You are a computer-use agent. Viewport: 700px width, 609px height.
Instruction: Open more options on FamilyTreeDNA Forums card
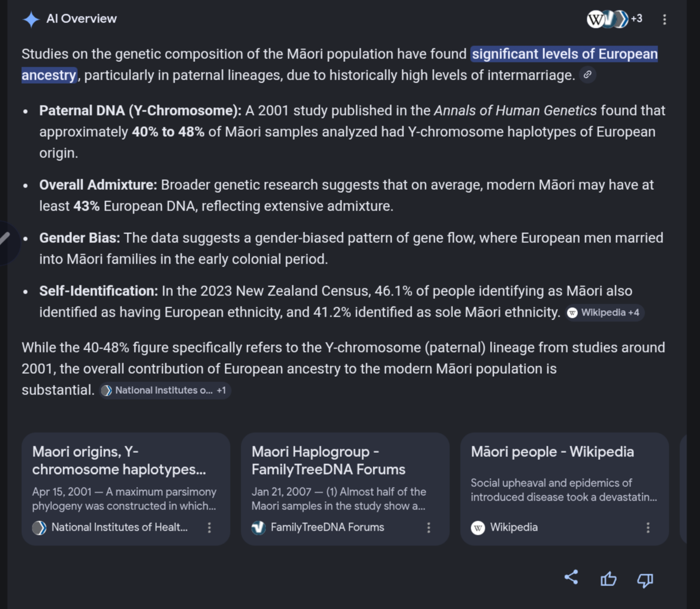coord(429,528)
